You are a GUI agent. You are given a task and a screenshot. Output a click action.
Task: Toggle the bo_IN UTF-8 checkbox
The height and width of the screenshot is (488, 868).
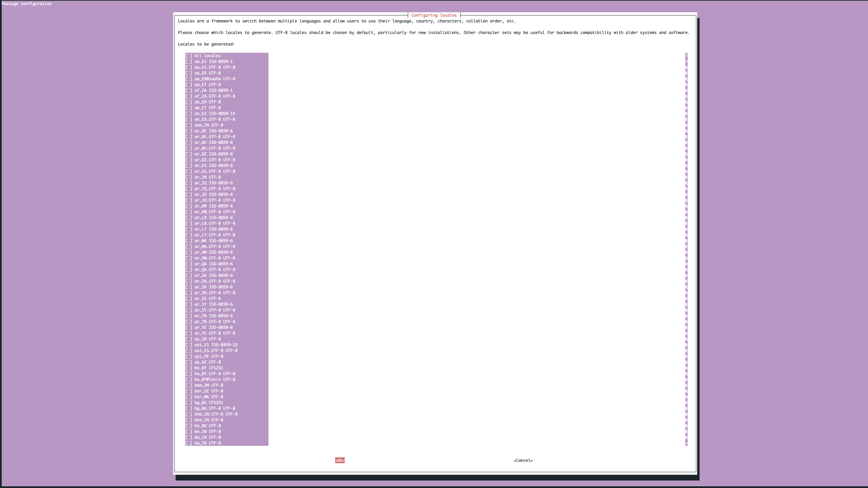pos(189,443)
